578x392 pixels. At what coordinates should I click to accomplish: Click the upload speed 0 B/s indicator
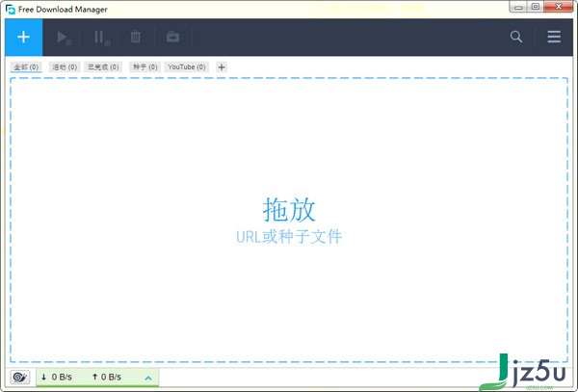(x=107, y=377)
